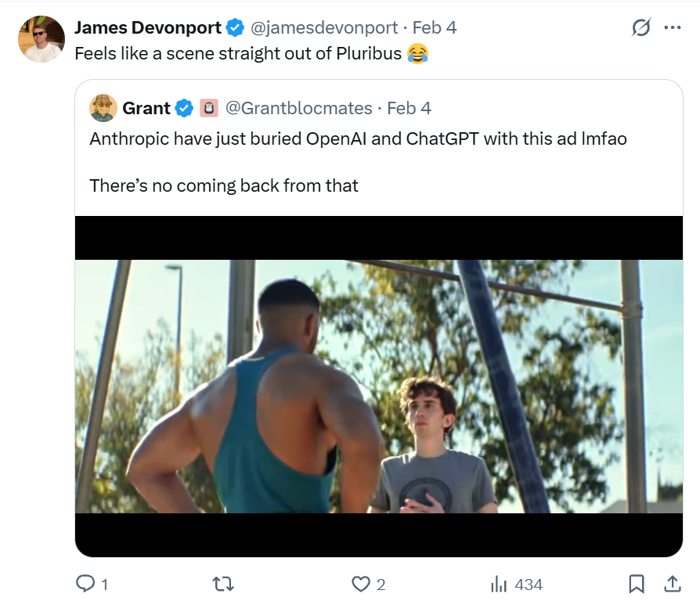Repost this tweet via retweet icon

224,584
